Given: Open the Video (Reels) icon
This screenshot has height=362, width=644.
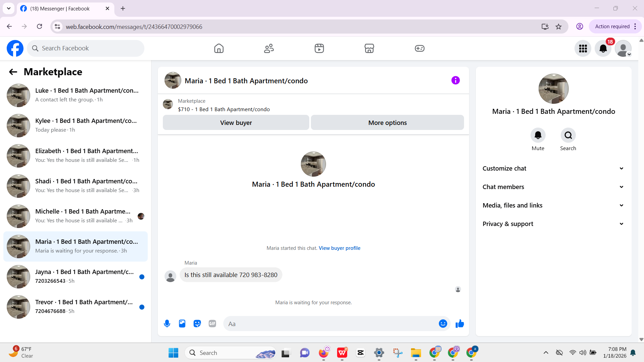Looking at the screenshot, I should point(319,48).
